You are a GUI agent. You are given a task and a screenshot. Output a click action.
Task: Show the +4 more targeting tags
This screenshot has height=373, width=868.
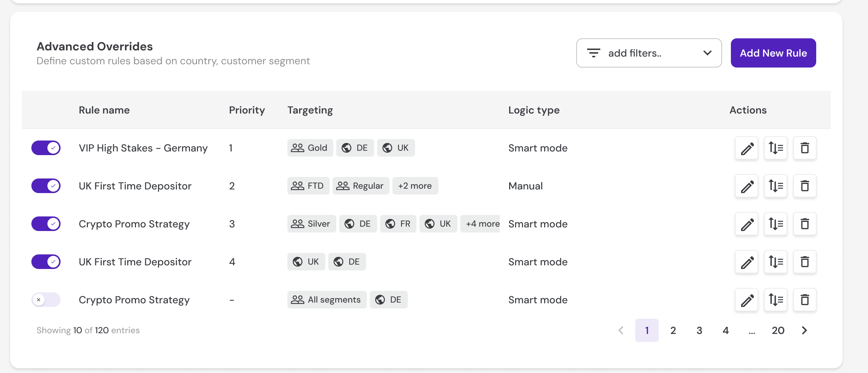click(x=480, y=224)
